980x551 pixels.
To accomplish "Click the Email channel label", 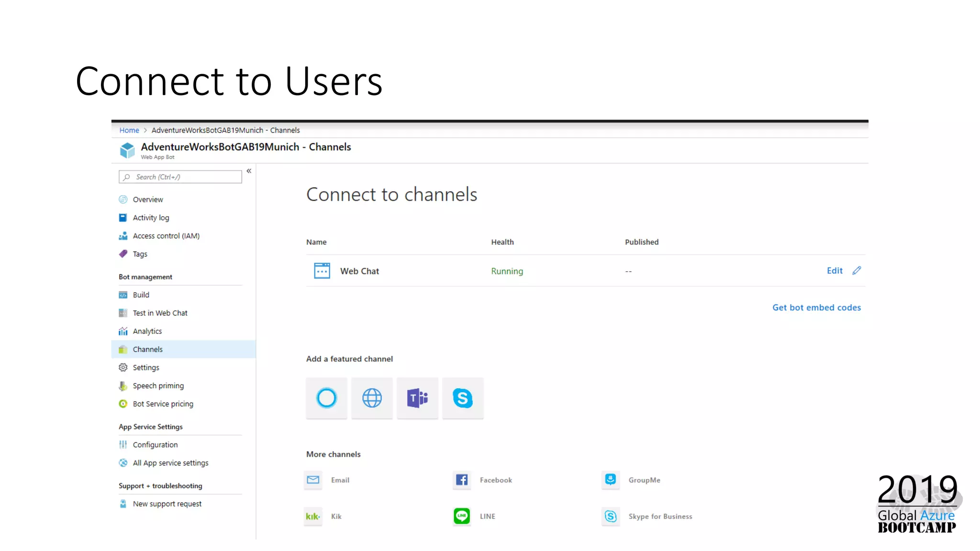I will click(x=340, y=480).
